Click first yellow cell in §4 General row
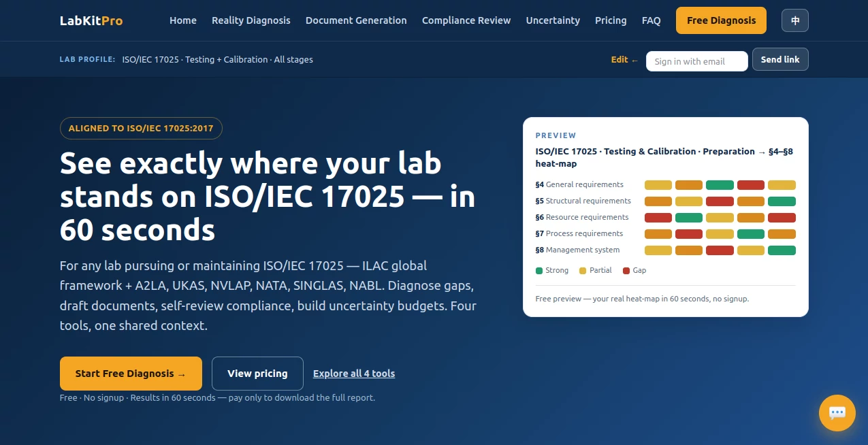The height and width of the screenshot is (445, 868). [658, 185]
